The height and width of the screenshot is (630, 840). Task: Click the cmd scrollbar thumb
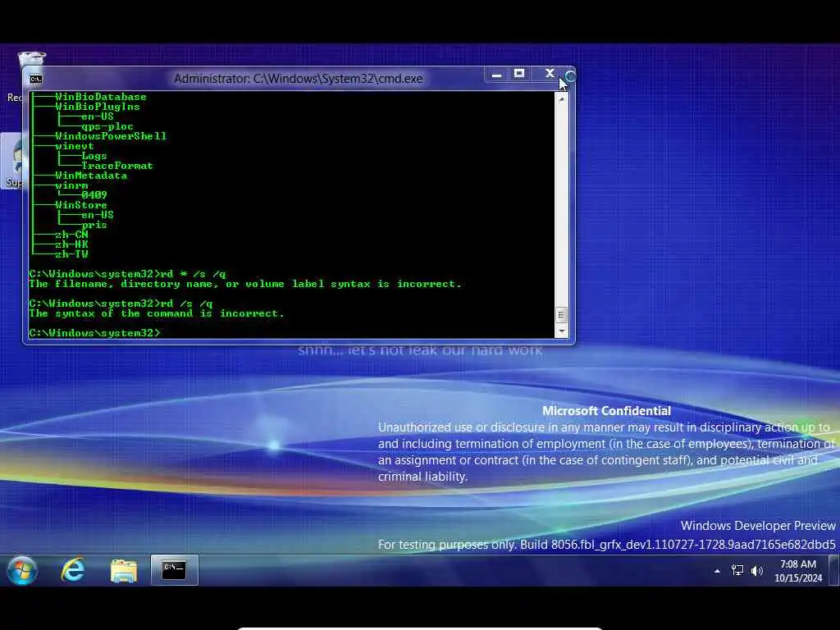point(561,314)
